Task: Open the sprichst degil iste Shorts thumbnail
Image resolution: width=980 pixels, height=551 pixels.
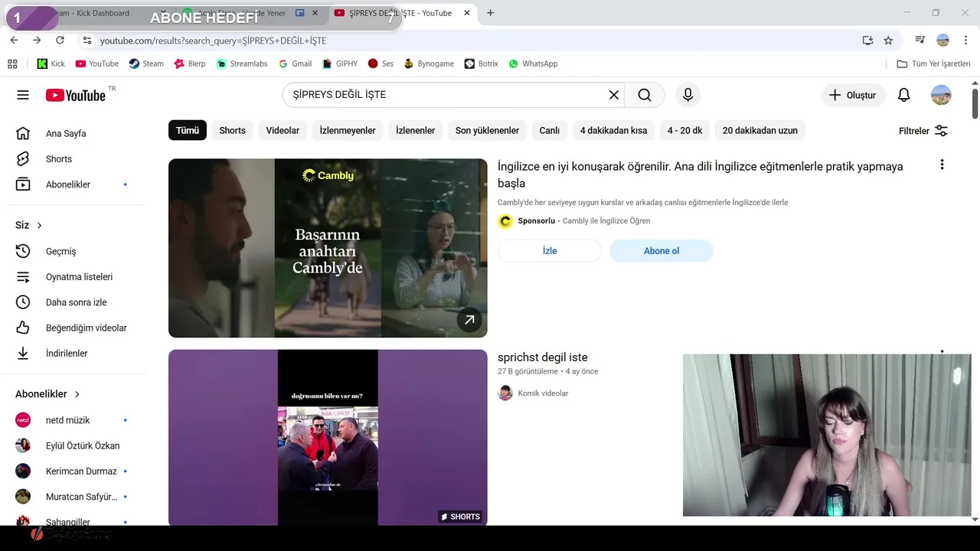Action: coord(328,438)
